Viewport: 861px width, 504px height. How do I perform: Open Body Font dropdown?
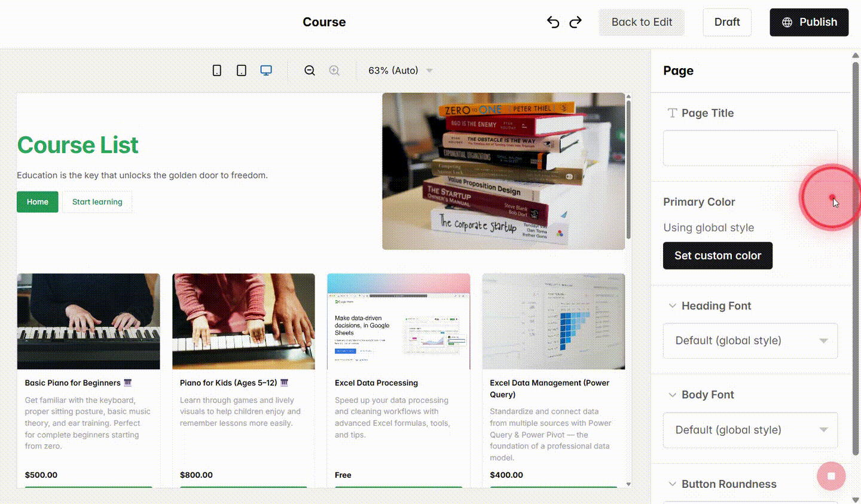coord(750,430)
